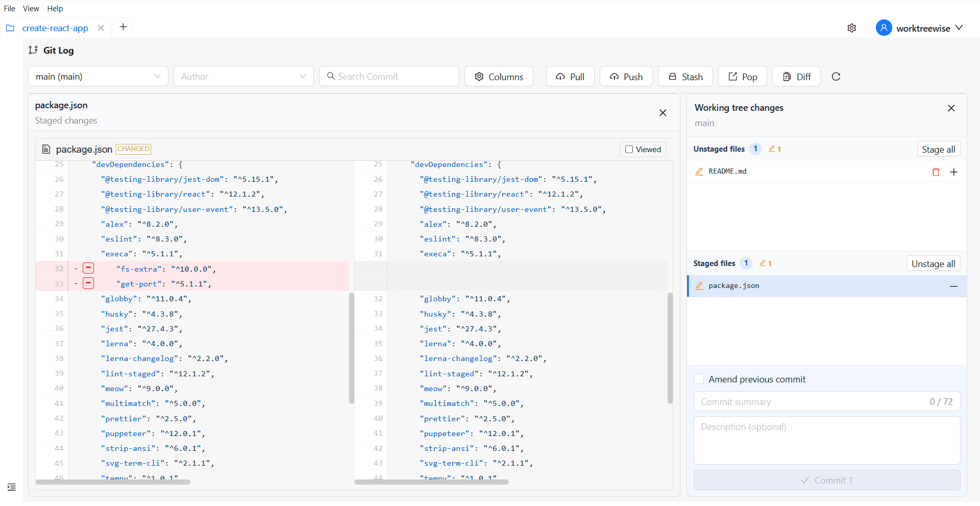Select the create-react-app tab
The image size is (980, 506).
tap(55, 28)
